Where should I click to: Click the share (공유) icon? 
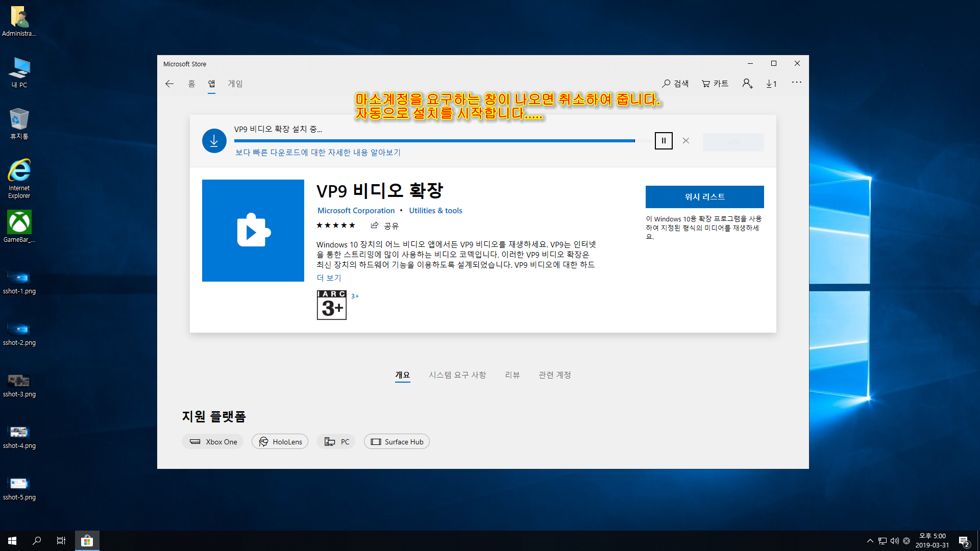click(x=375, y=226)
